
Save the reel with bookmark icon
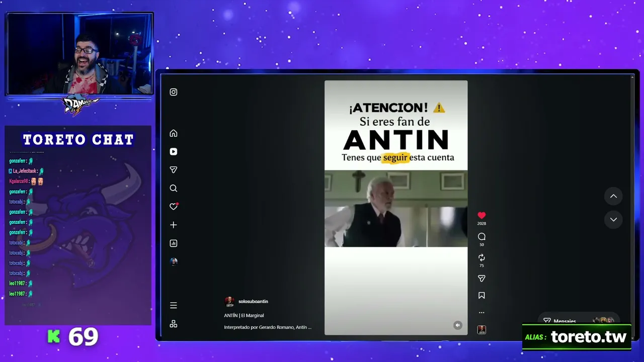click(481, 296)
